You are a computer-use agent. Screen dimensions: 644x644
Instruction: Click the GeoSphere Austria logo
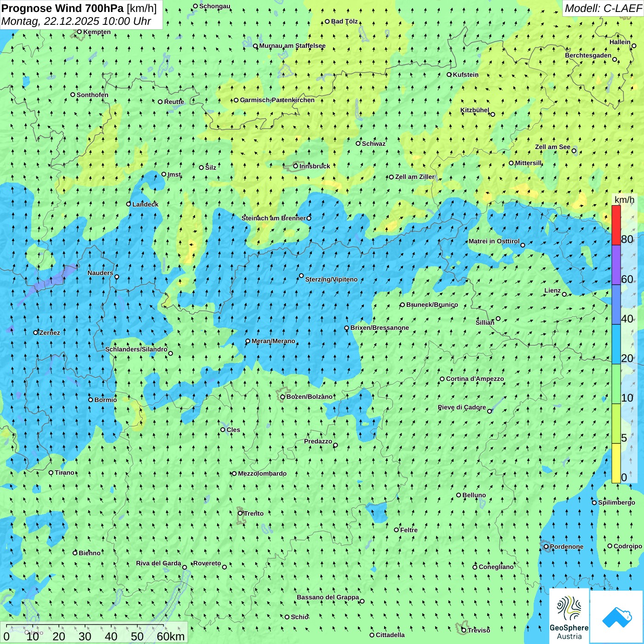pos(569,616)
